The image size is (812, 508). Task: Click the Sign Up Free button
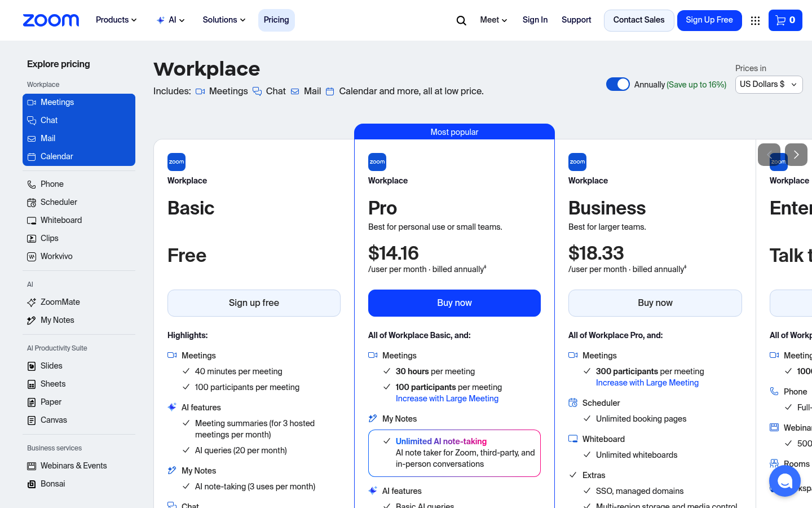pos(709,20)
